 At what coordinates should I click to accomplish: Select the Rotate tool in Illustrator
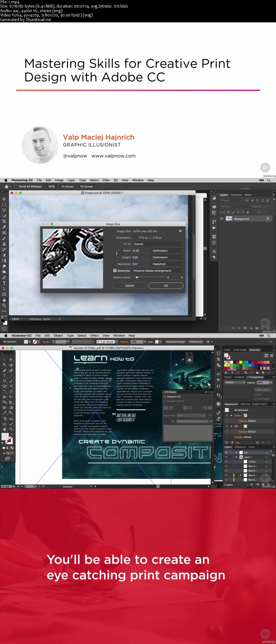(5, 392)
